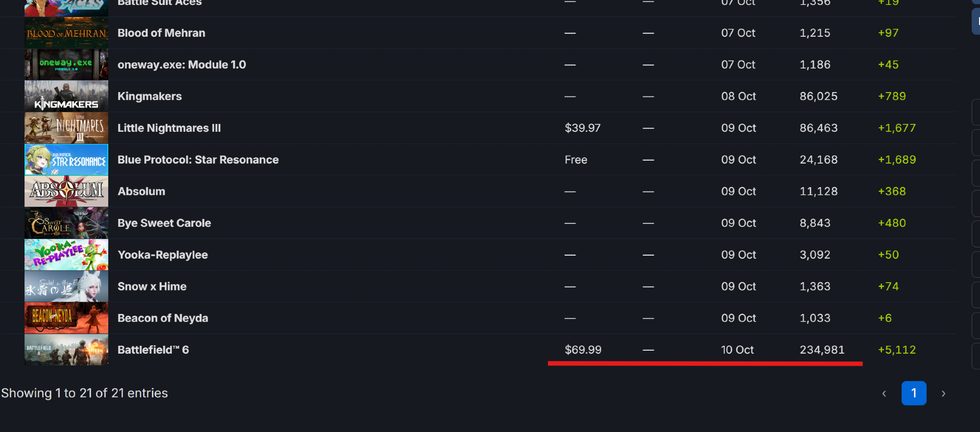Open the Bye Sweet Carole thumbnail
This screenshot has height=432, width=980.
(x=66, y=223)
